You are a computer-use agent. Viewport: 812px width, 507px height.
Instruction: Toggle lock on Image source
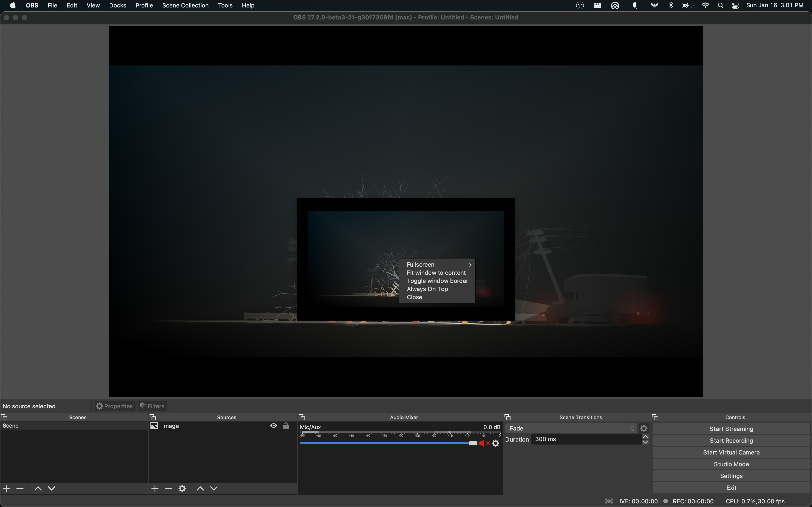click(286, 426)
